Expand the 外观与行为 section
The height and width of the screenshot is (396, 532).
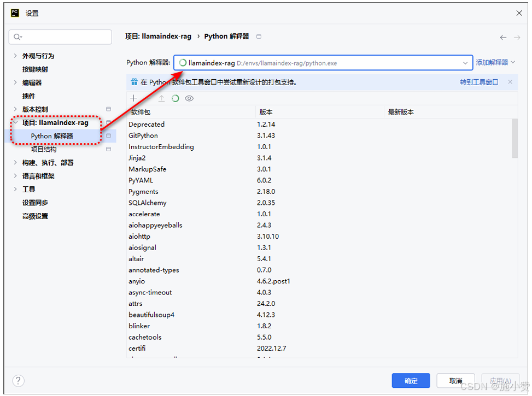pos(15,56)
